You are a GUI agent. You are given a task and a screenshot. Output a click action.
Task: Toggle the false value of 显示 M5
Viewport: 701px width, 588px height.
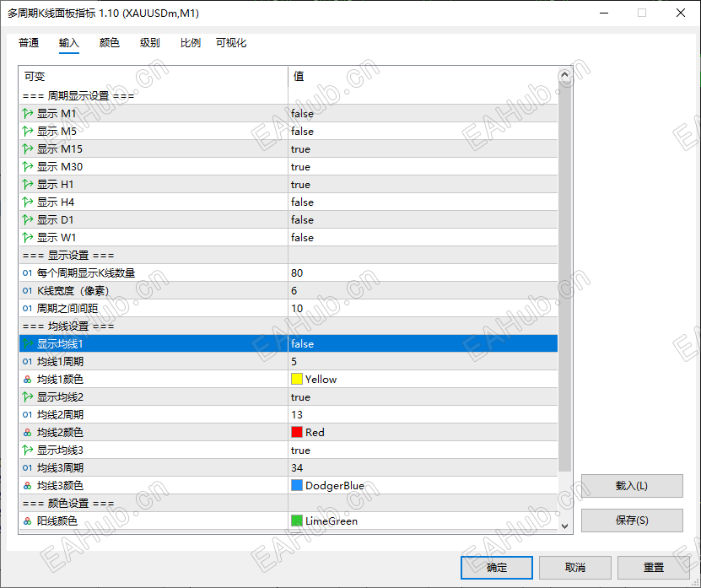423,131
